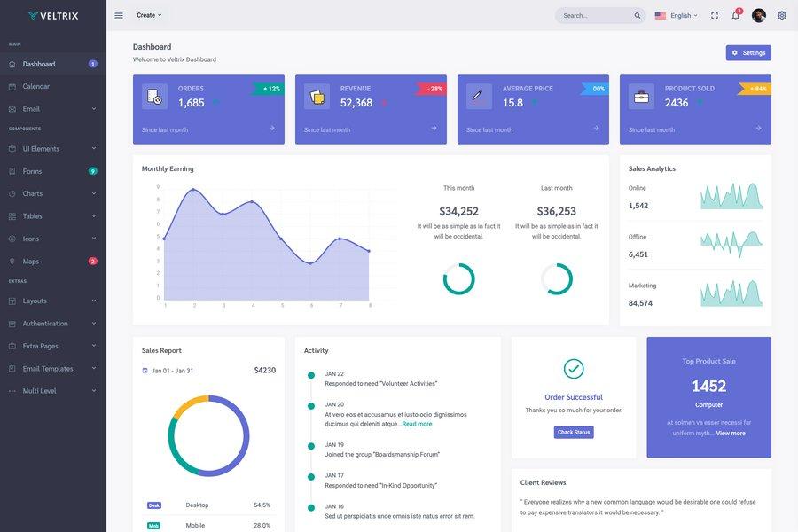The width and height of the screenshot is (798, 532).
Task: Click the Revenue card icon
Action: click(x=317, y=97)
